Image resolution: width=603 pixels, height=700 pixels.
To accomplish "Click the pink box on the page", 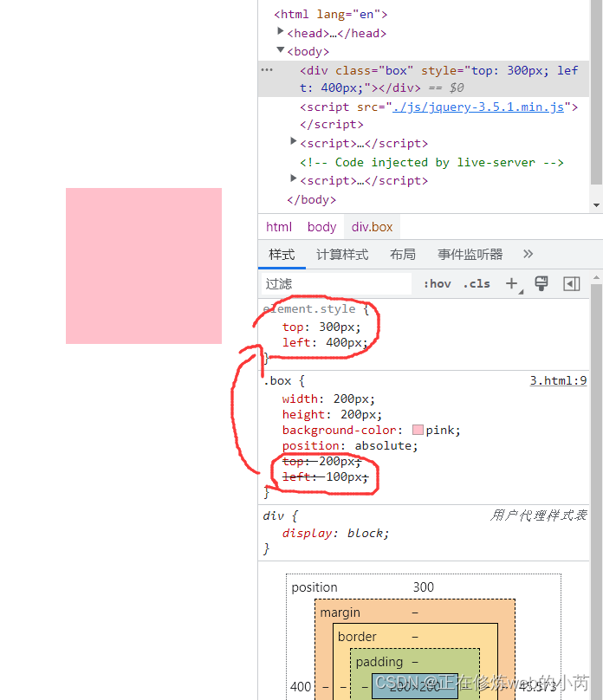I will click(x=144, y=266).
